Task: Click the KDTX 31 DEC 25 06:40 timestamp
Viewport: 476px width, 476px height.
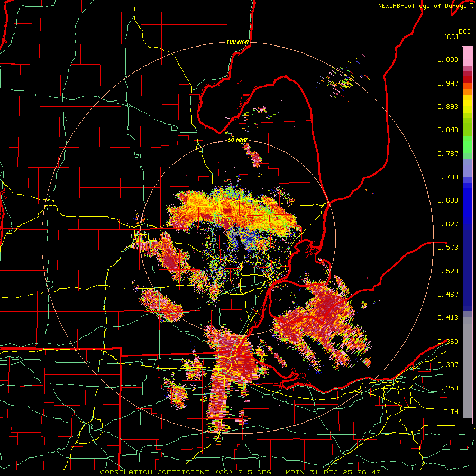Action: pyautogui.click(x=333, y=472)
